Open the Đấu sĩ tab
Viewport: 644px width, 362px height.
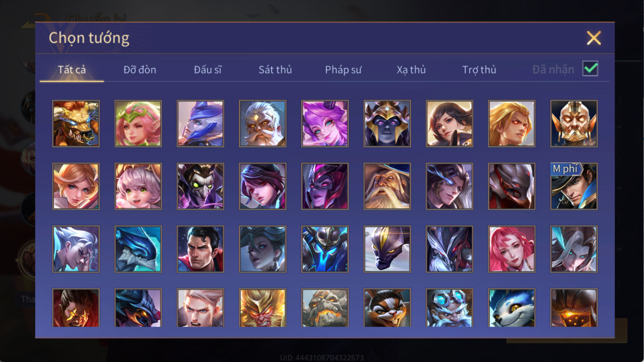pos(208,70)
